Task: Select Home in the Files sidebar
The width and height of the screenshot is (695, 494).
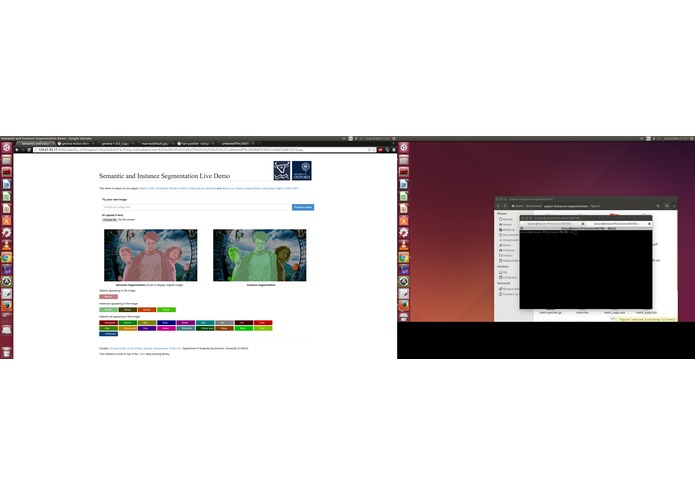Action: click(x=506, y=225)
